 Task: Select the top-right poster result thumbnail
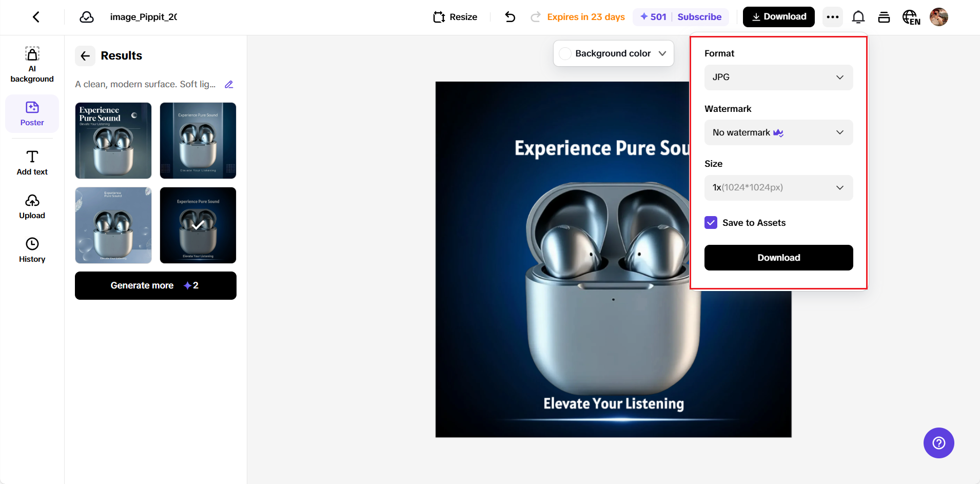(x=198, y=141)
